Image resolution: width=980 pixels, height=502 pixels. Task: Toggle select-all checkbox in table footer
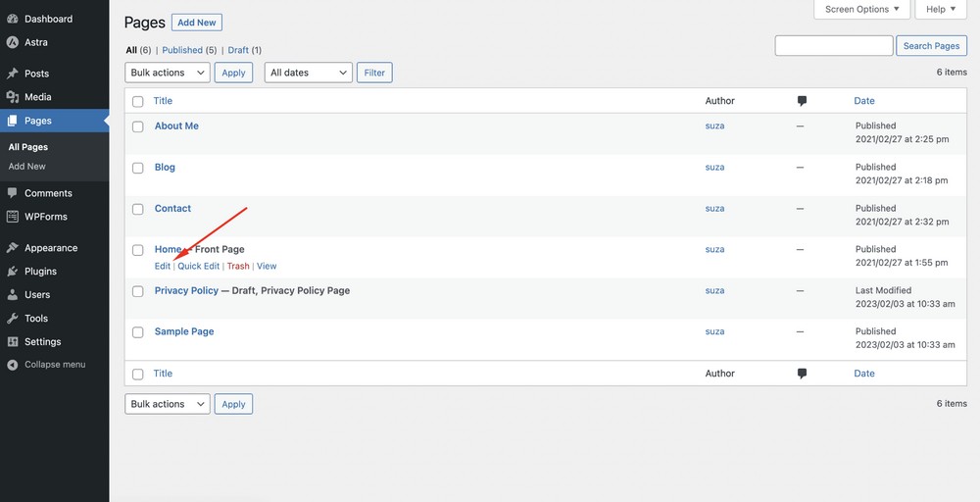138,374
